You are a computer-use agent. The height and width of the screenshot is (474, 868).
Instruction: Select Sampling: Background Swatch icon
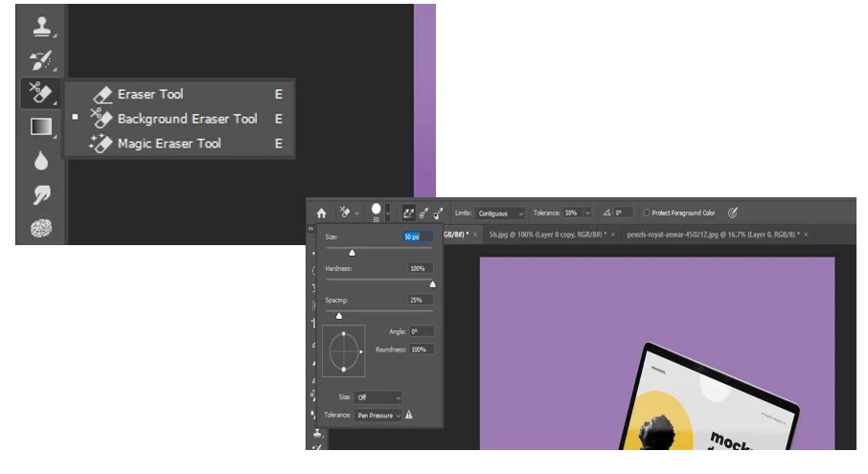click(x=438, y=213)
